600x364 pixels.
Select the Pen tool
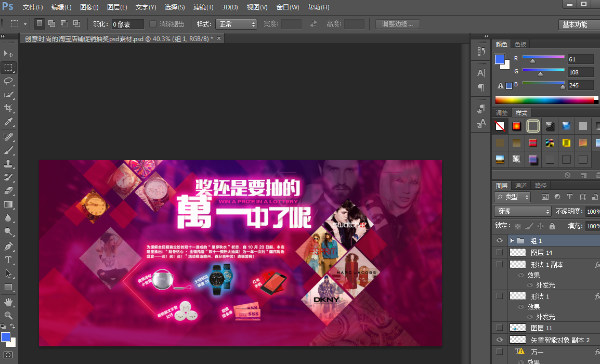point(8,246)
